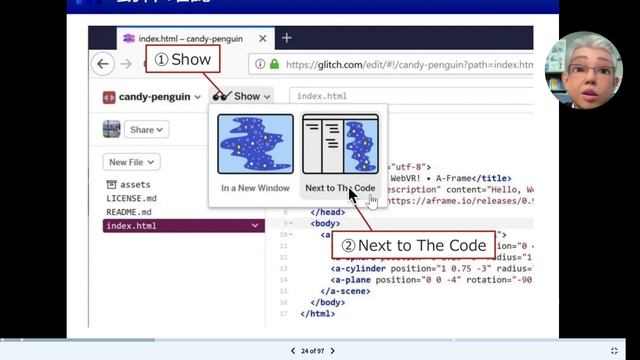Click the <body> opening tag line
640x360 pixels.
325,223
